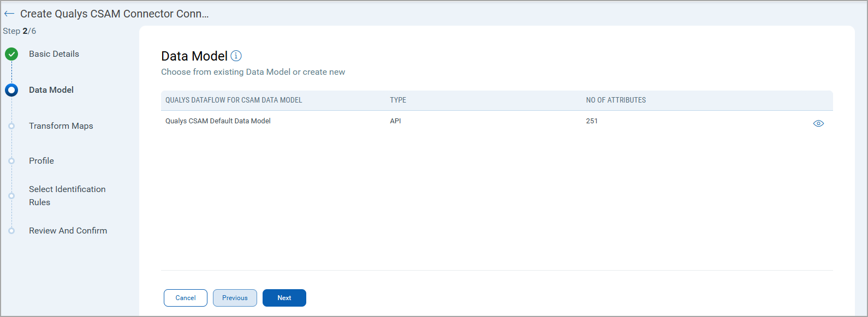Click the Profile step dot

[11, 161]
